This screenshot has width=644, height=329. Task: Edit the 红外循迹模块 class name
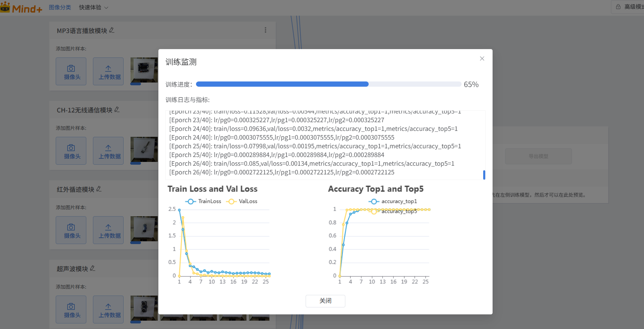click(99, 189)
